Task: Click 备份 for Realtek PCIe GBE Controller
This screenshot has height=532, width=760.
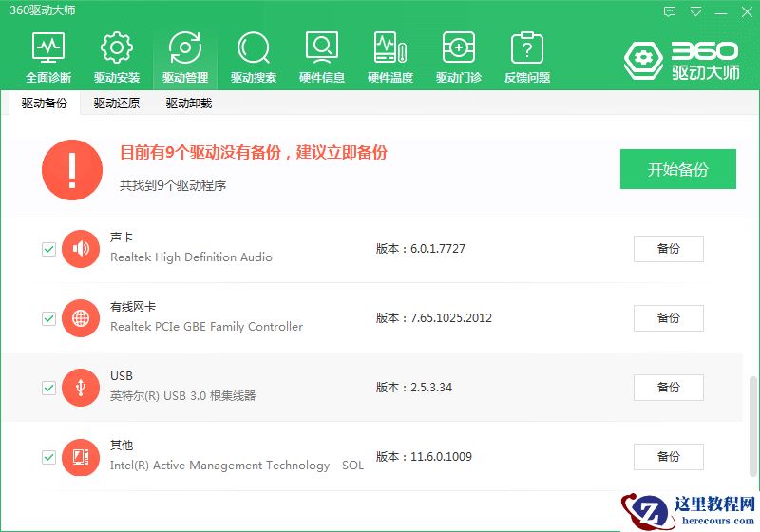Action: coord(669,318)
